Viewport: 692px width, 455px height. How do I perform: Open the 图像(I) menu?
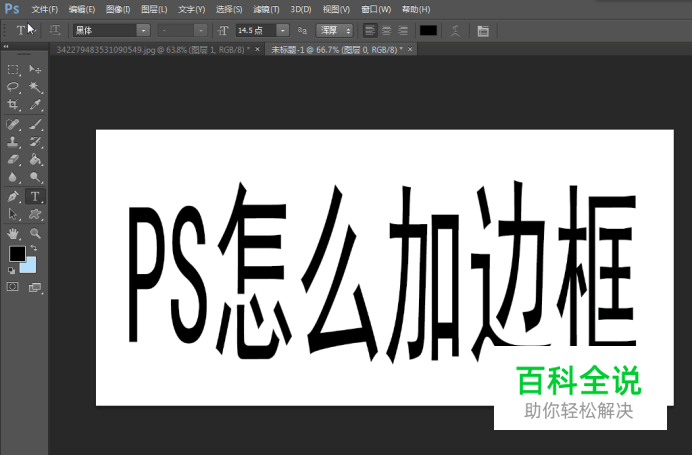[x=118, y=9]
